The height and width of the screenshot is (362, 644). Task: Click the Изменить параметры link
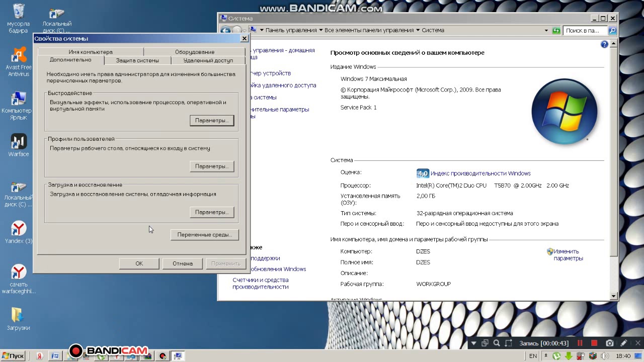[568, 255]
